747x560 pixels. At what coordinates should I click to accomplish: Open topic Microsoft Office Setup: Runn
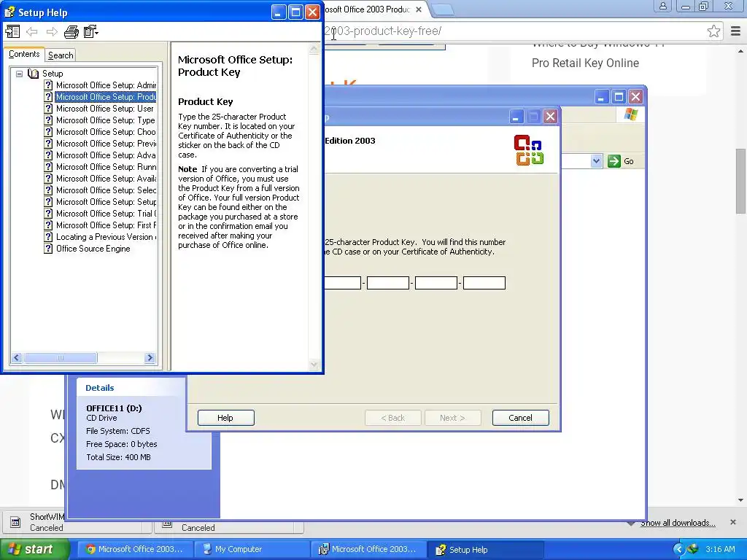(x=106, y=167)
